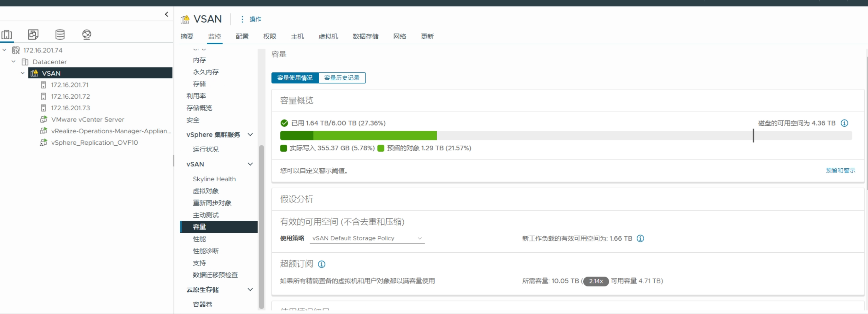
Task: Select the 容量历史记录 toggle button
Action: tap(342, 78)
